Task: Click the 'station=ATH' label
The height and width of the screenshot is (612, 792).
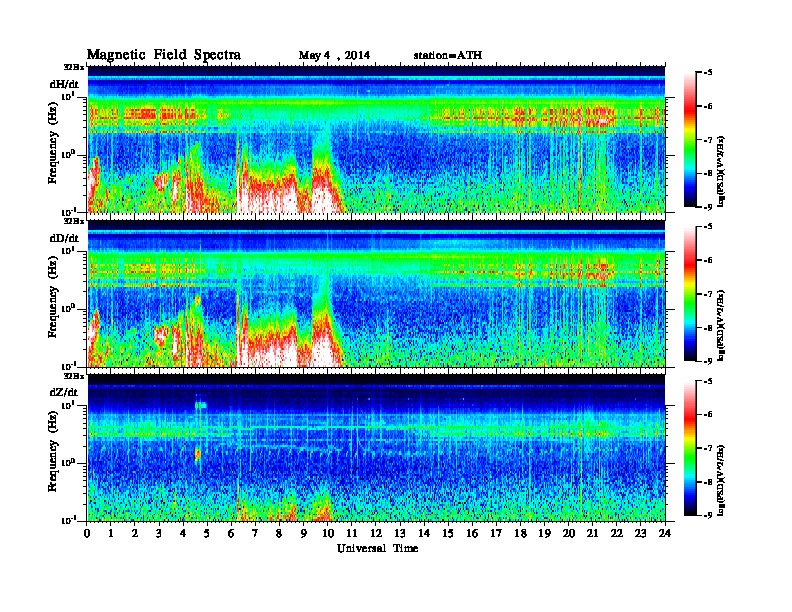Action: (448, 55)
